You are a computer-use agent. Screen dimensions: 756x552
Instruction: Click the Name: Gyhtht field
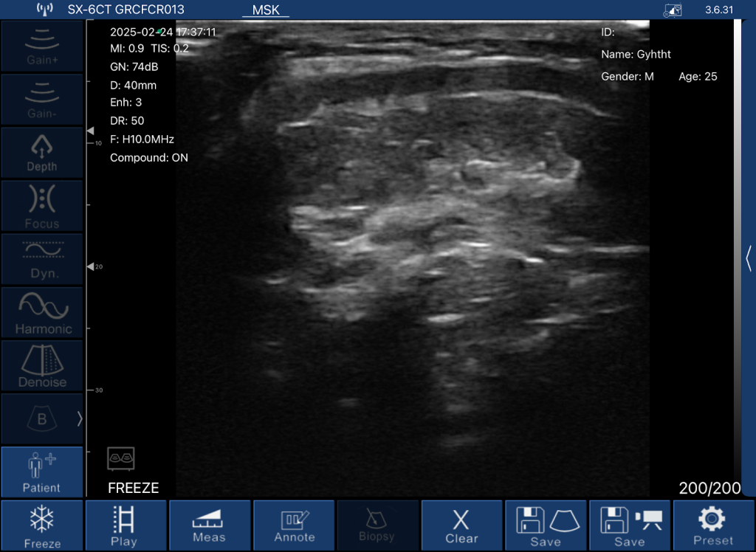[x=636, y=55]
